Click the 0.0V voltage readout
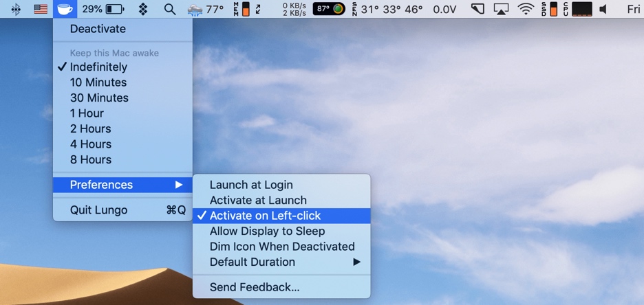This screenshot has height=305, width=644. [444, 9]
